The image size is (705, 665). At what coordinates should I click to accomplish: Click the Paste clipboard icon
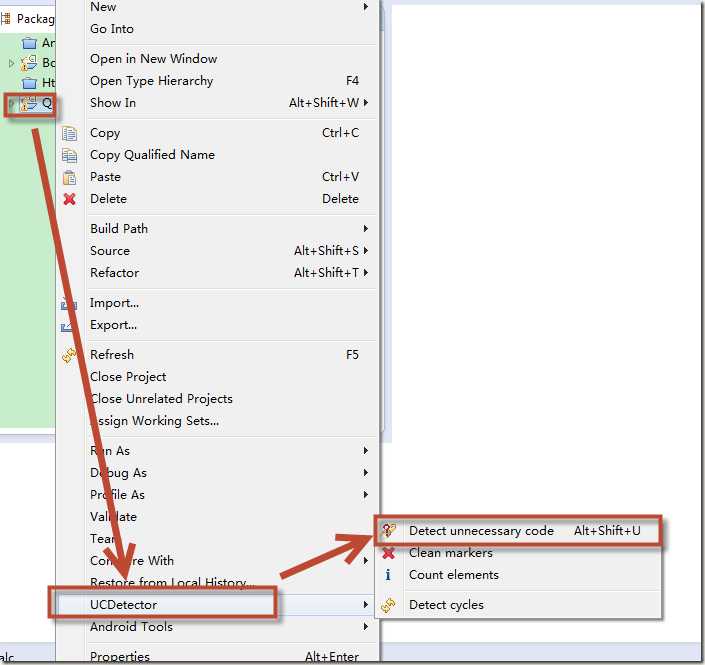70,178
